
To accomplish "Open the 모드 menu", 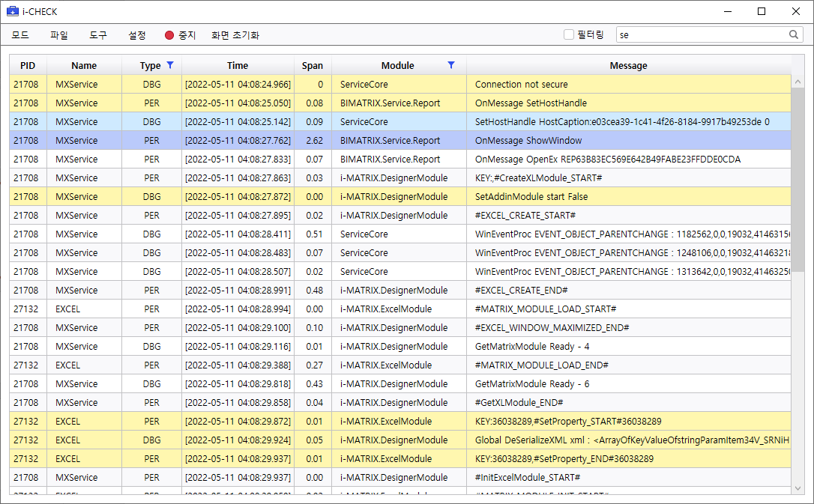I will [20, 34].
